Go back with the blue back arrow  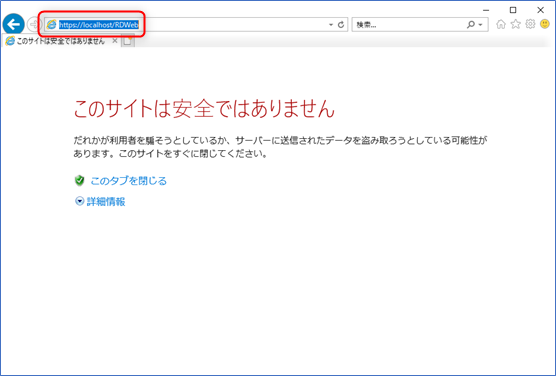click(x=13, y=24)
